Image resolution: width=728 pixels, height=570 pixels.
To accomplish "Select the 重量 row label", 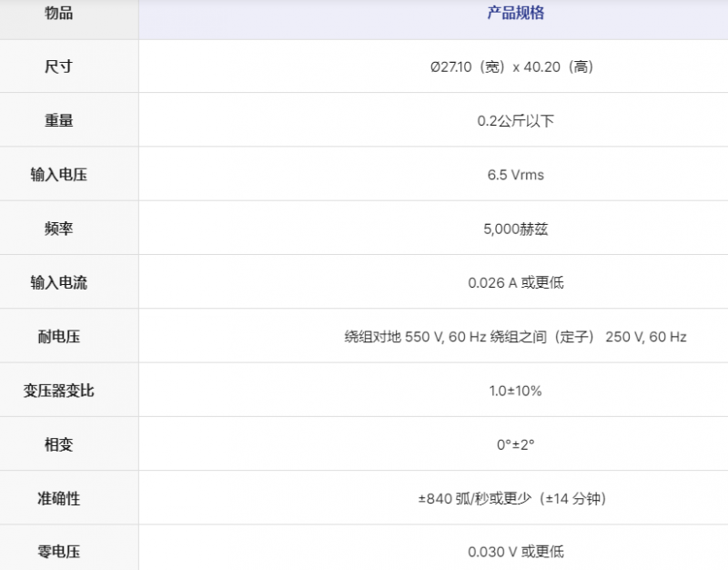I will tap(58, 120).
